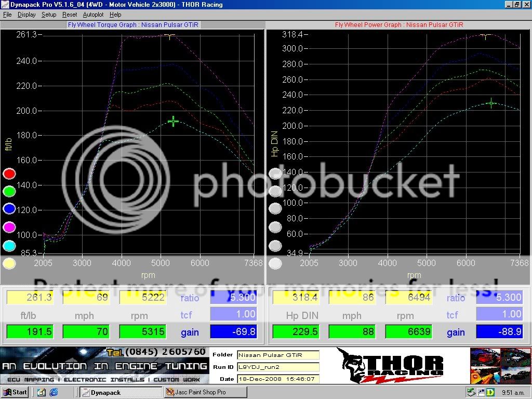Click grey run circle beside 140.0 on power graph
532x399 pixels.
275,174
